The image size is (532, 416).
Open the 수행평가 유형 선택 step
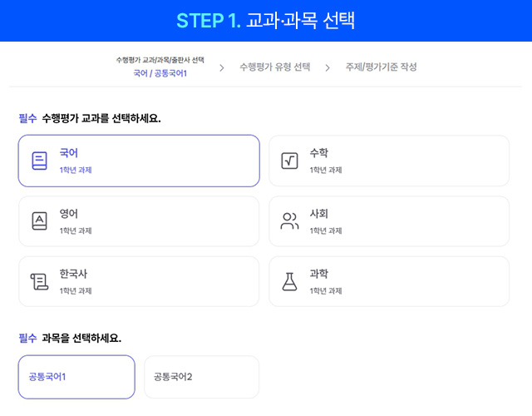pos(274,67)
